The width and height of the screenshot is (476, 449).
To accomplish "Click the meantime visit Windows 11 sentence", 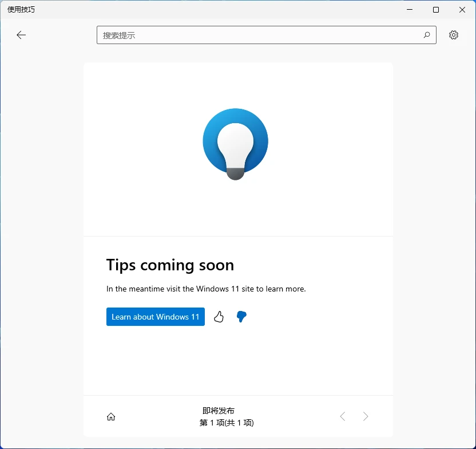I will [206, 289].
